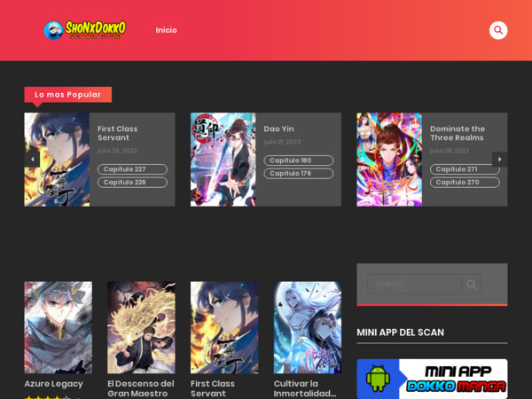
Task: Open Dominate the Three Realms cover image
Action: [389, 160]
